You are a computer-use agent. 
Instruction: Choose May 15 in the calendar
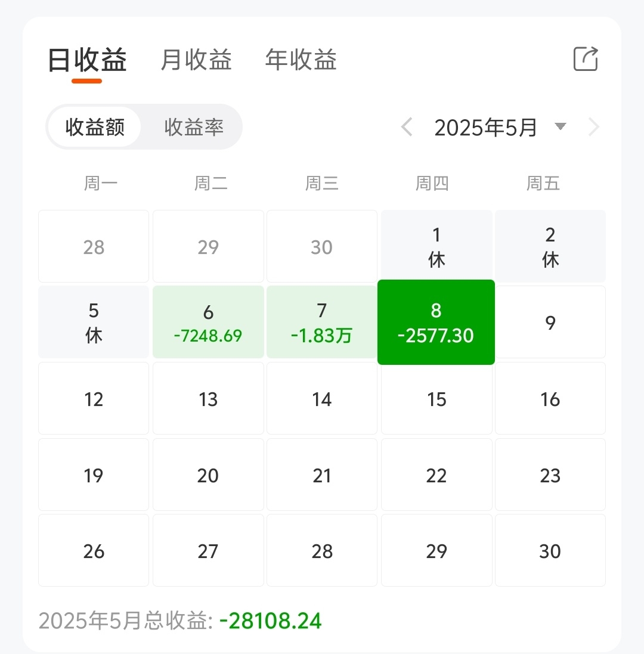click(x=436, y=398)
